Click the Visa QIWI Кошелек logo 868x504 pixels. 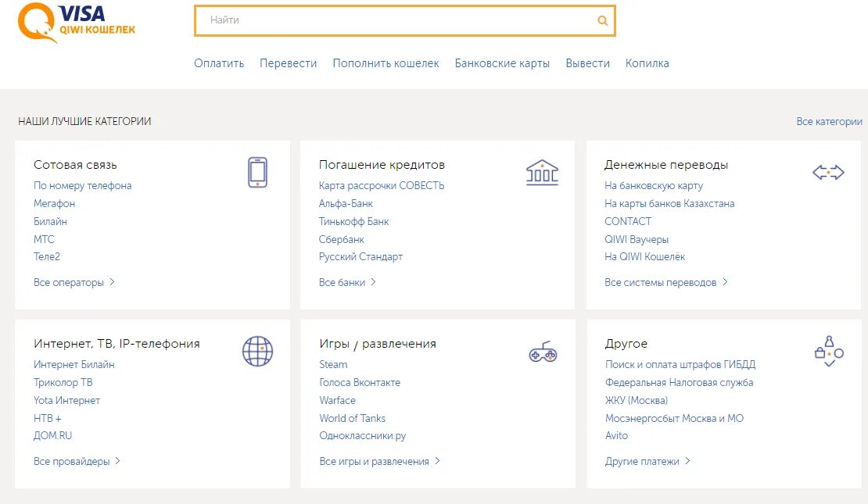(77, 23)
